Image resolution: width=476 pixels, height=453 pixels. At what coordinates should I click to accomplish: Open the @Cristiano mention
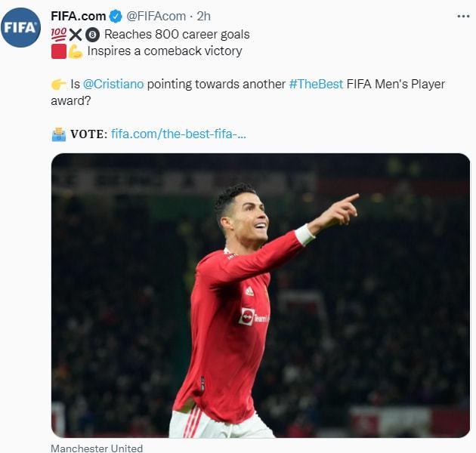[113, 84]
